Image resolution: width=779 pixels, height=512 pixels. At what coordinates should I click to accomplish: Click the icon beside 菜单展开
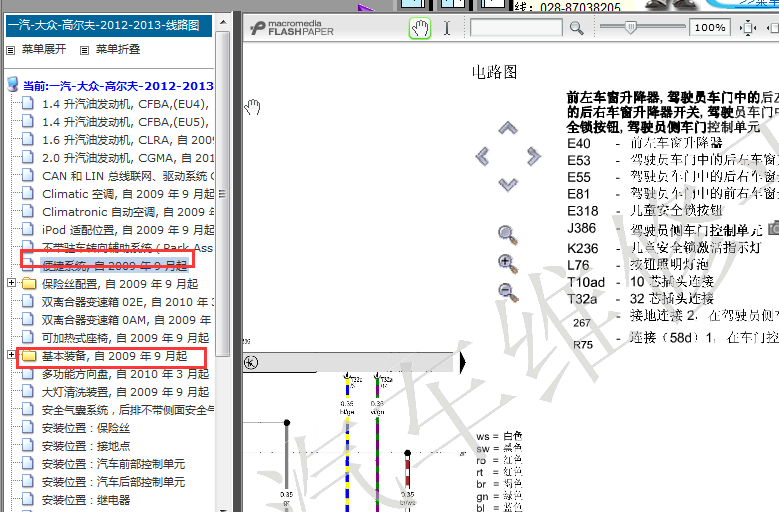click(11, 50)
